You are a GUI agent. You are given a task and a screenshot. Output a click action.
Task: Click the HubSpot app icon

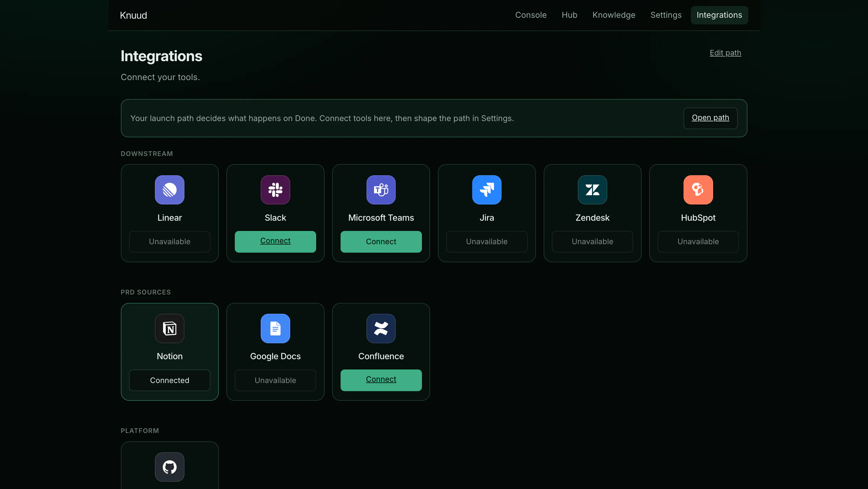698,190
